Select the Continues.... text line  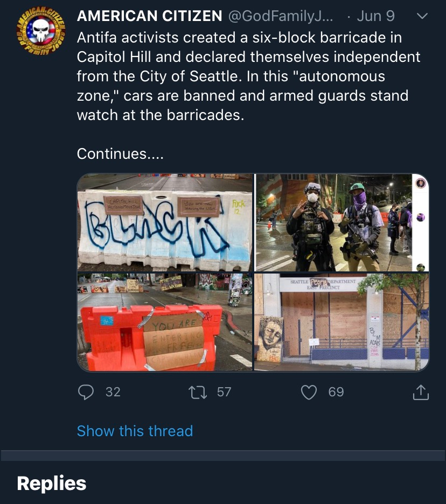[120, 153]
